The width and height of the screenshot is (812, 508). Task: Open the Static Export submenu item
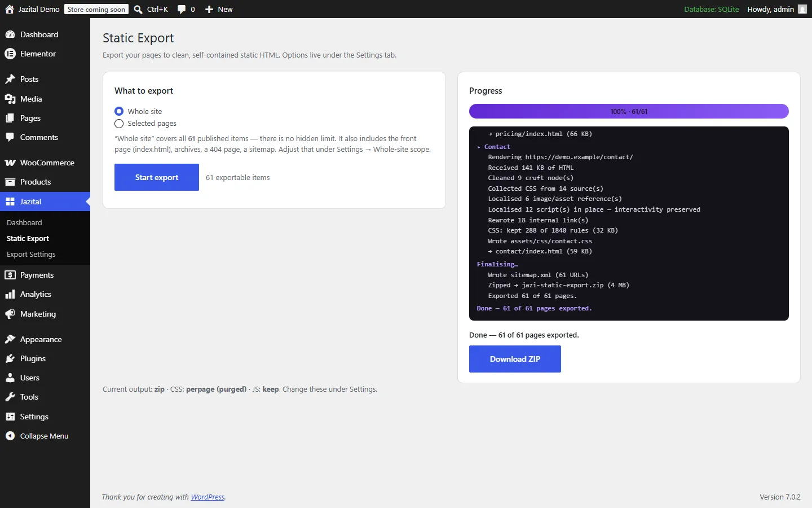tap(28, 238)
